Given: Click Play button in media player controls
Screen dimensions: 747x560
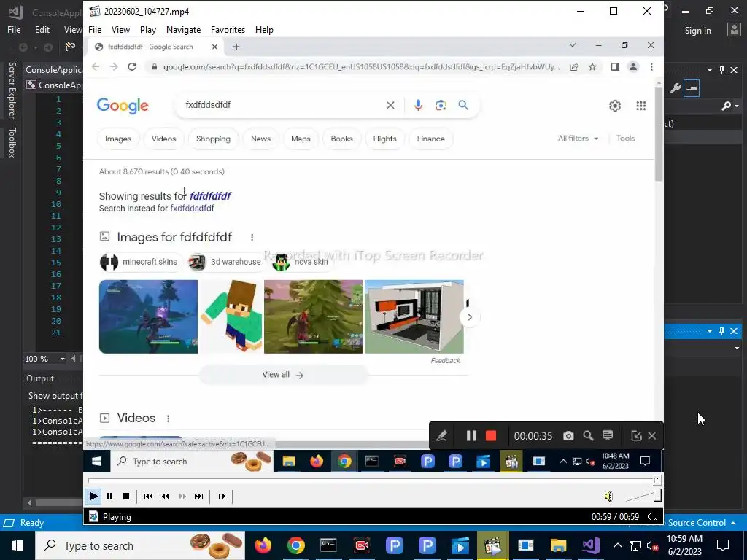Looking at the screenshot, I should [x=93, y=496].
